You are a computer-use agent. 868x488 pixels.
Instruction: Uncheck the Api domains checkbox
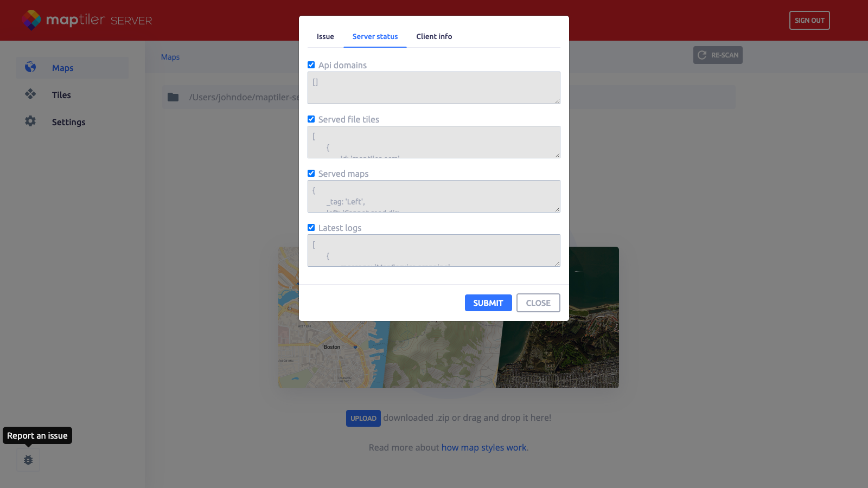coord(311,65)
